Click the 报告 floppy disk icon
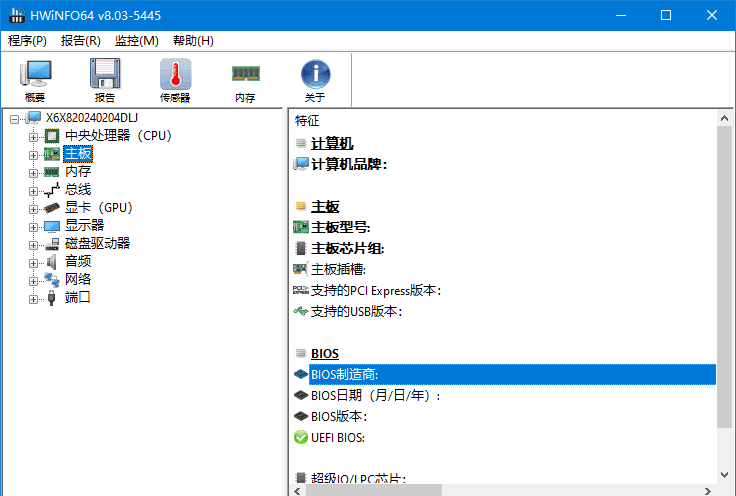Screen dimensions: 736x496 [x=105, y=74]
